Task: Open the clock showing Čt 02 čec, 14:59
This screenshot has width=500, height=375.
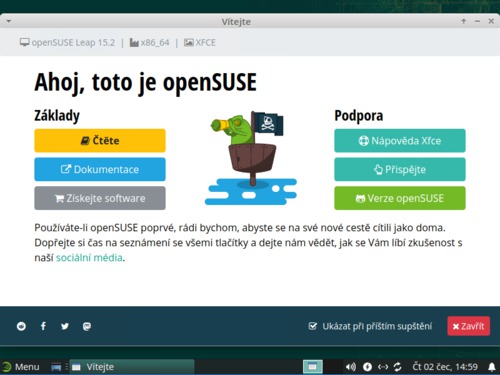Action: (445, 367)
